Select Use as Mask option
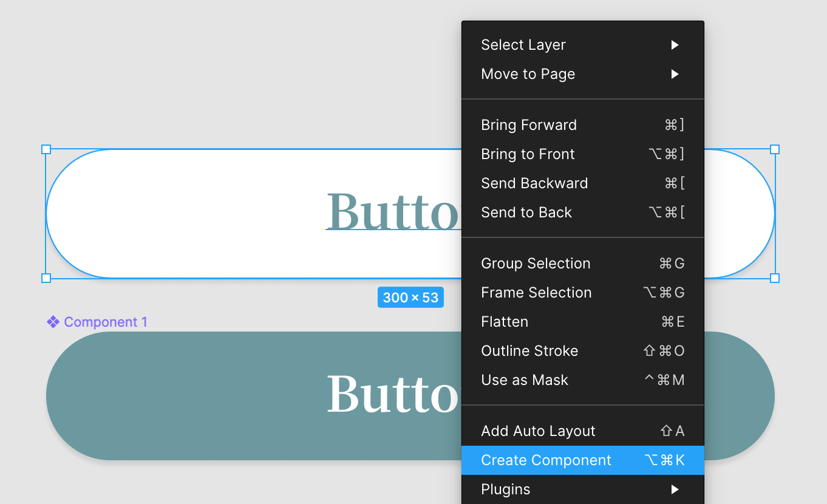 [x=525, y=380]
